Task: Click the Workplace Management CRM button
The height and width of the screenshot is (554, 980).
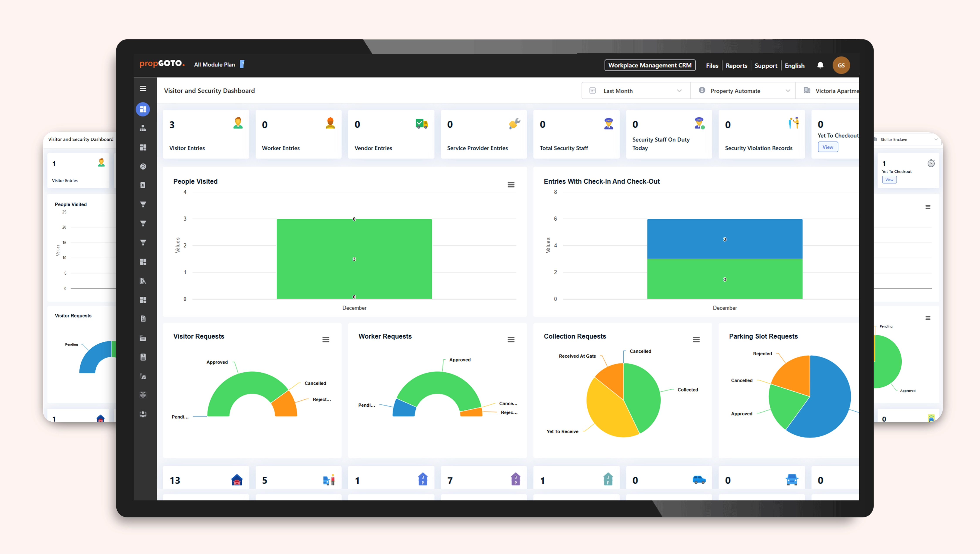Action: coord(650,66)
